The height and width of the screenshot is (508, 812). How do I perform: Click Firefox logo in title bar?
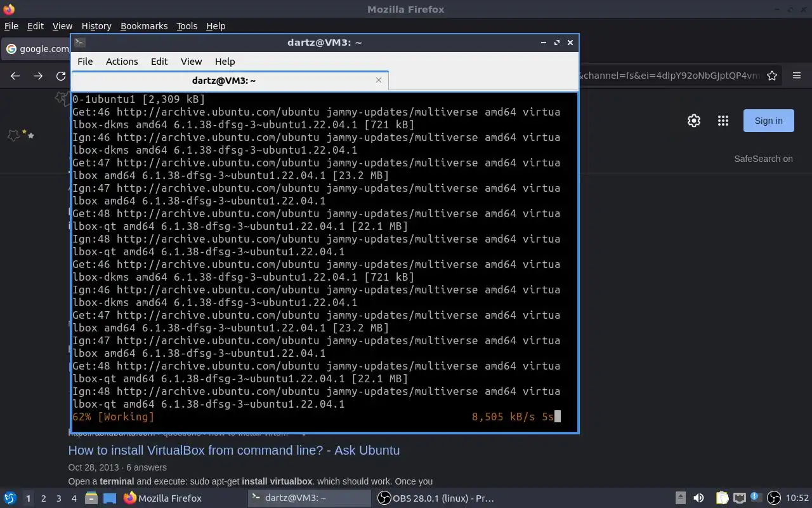tap(9, 9)
